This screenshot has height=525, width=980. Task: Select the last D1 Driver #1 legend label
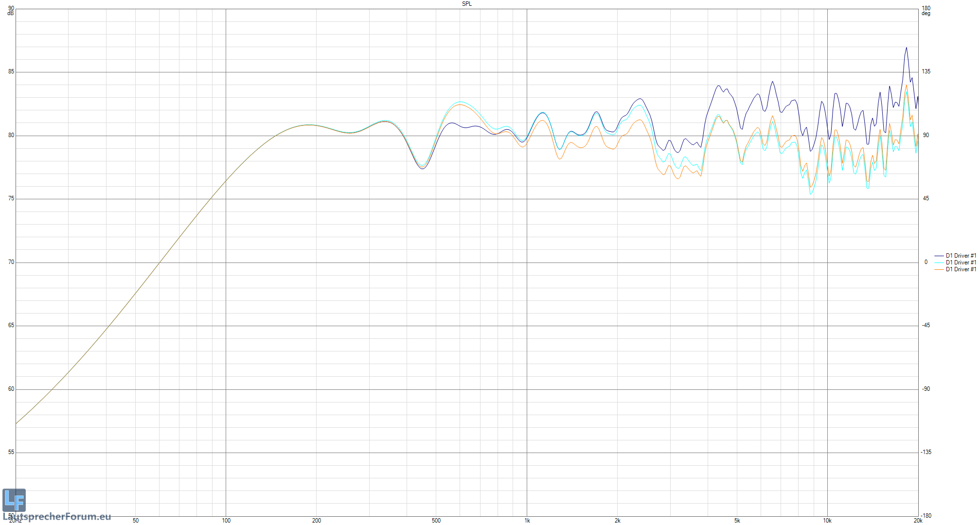coord(961,269)
